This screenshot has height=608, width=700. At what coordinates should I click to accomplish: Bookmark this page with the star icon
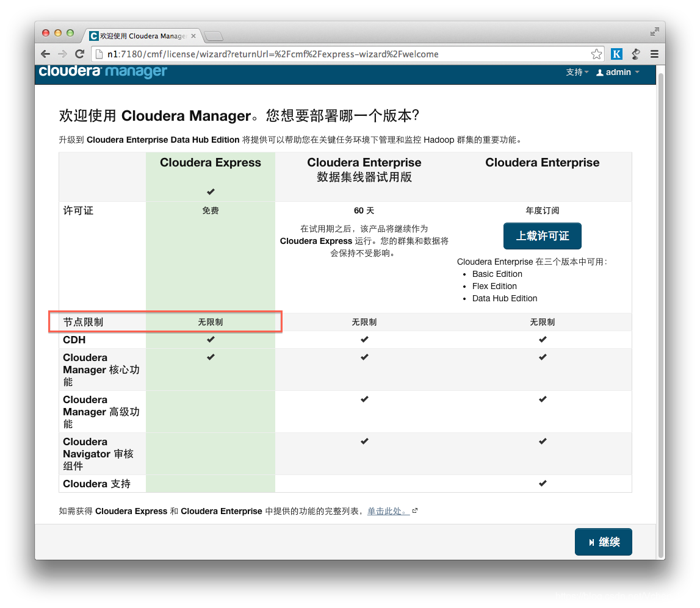(596, 54)
